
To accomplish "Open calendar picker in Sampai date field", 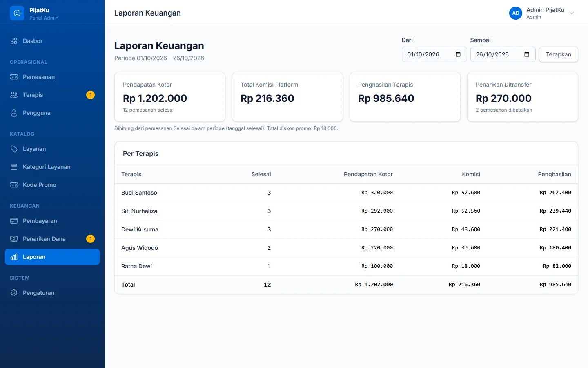I will 527,54.
